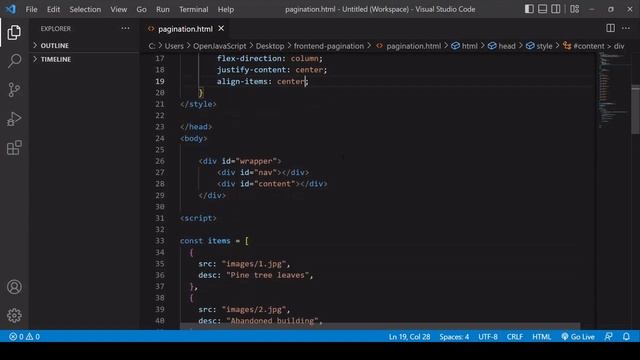Open the Source Control view
The image size is (640, 360).
[x=14, y=90]
